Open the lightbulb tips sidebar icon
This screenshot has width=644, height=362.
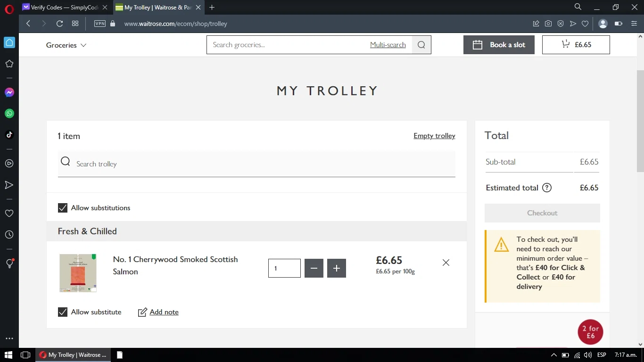pos(9,263)
